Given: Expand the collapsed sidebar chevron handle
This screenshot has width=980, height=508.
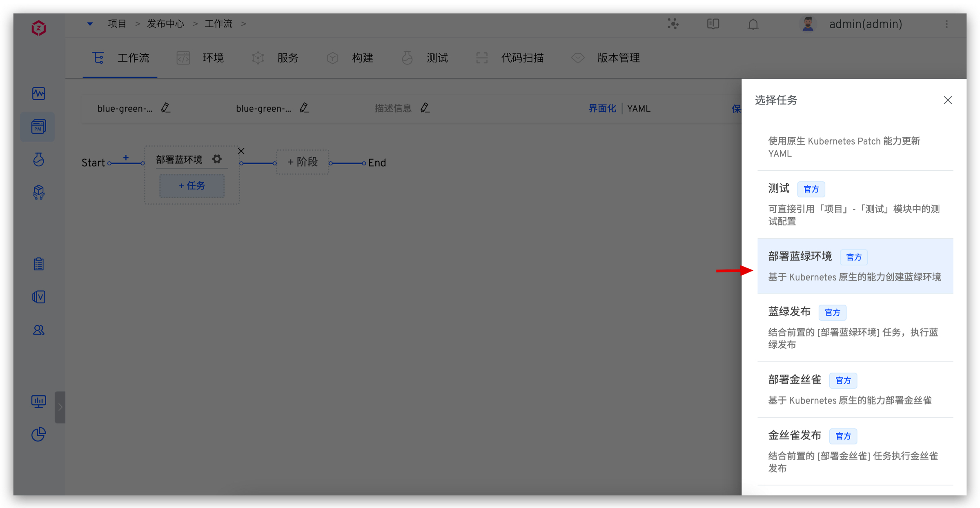Looking at the screenshot, I should tap(60, 407).
